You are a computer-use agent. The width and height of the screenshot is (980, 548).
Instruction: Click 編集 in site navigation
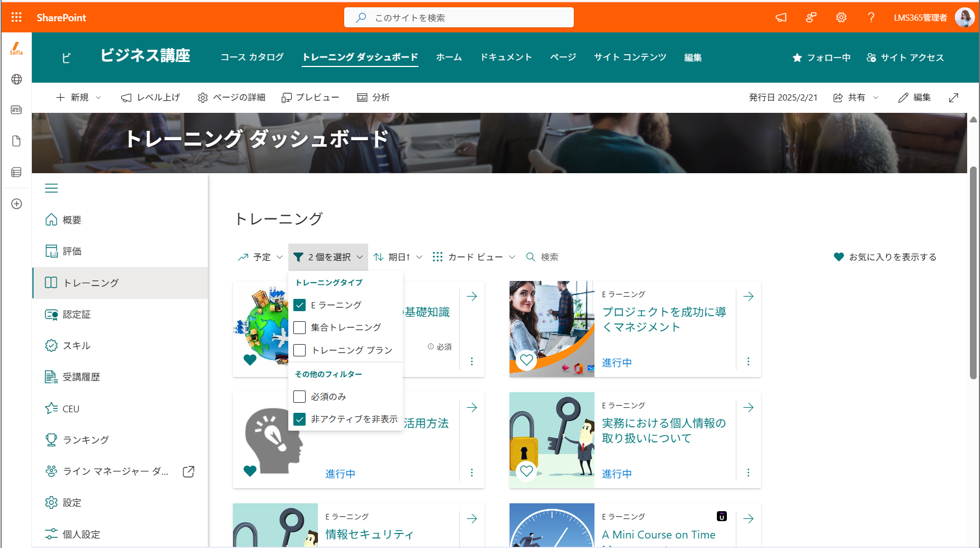point(693,58)
